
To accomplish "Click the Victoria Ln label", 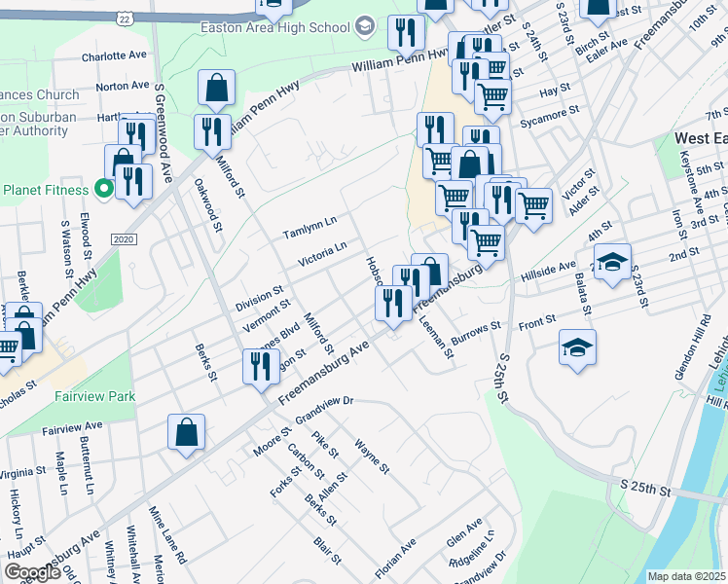I will click(322, 253).
